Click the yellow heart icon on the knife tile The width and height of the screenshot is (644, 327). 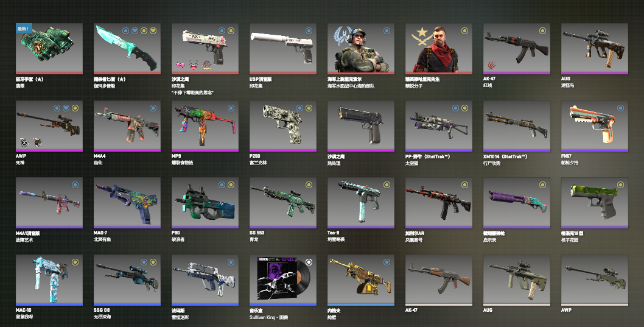pos(153,31)
